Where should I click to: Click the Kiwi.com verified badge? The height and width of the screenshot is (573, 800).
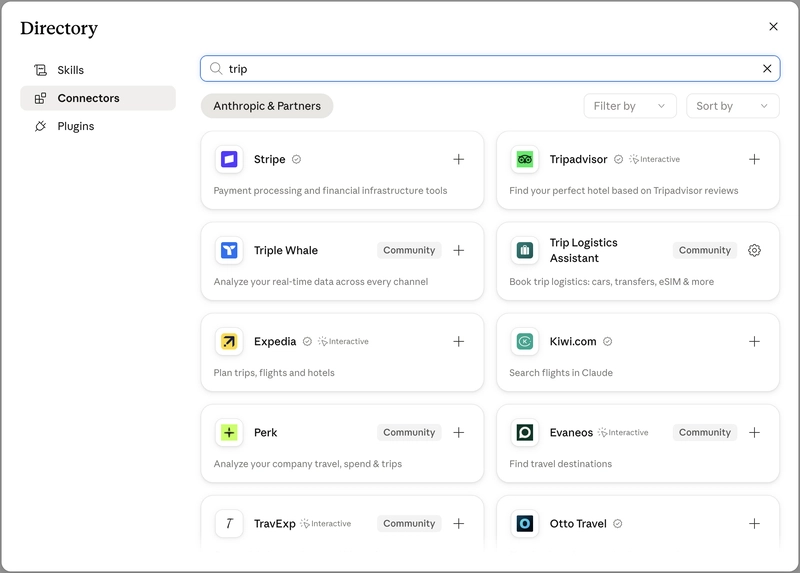click(607, 341)
